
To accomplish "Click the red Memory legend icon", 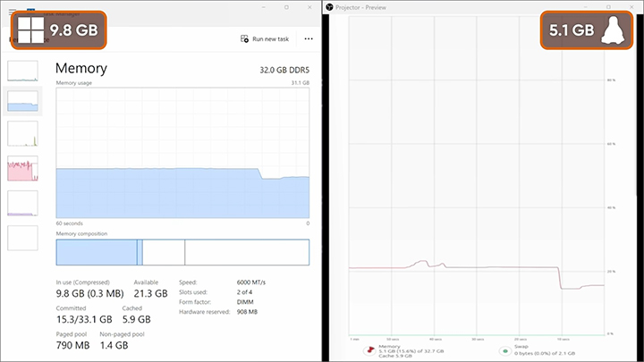I will [370, 350].
